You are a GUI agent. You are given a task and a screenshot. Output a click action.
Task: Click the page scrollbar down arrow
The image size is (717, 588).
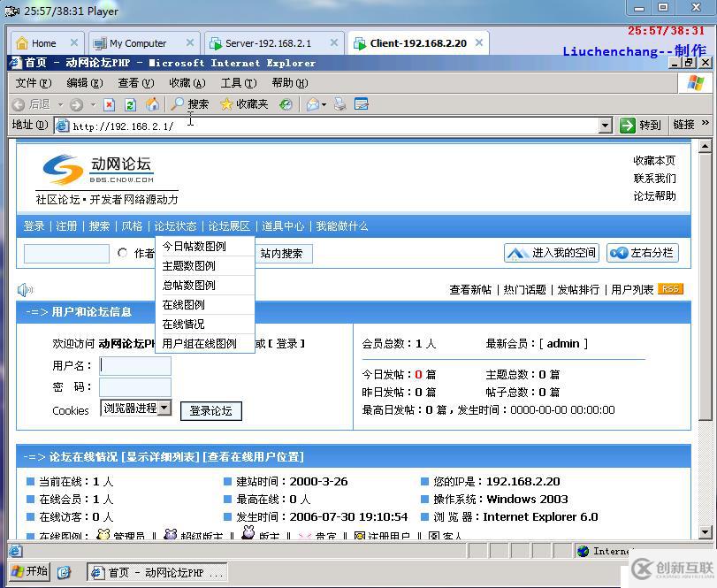click(705, 531)
